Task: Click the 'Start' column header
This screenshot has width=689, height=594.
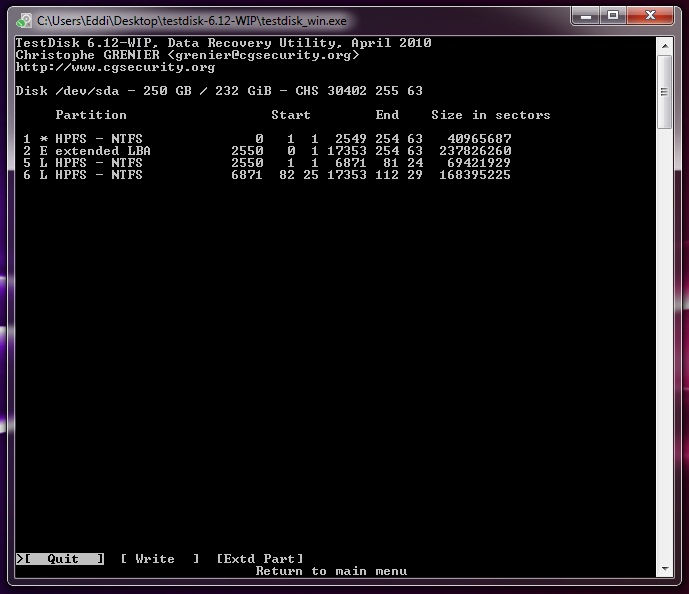Action: [291, 115]
